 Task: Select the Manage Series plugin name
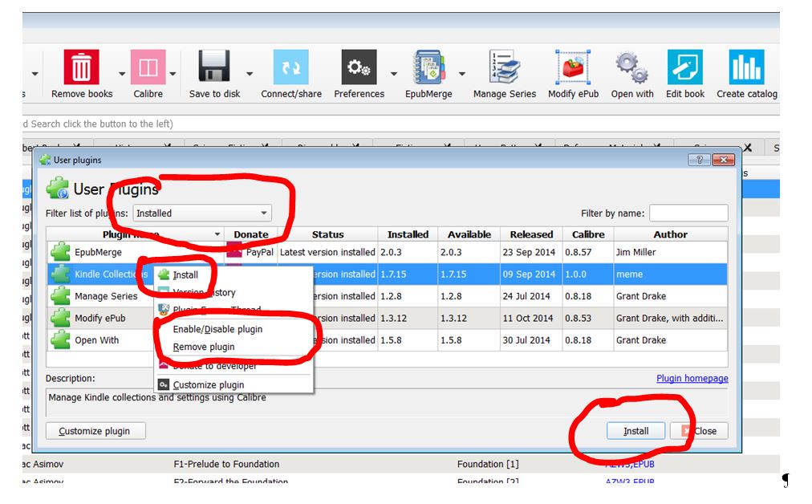coord(106,296)
